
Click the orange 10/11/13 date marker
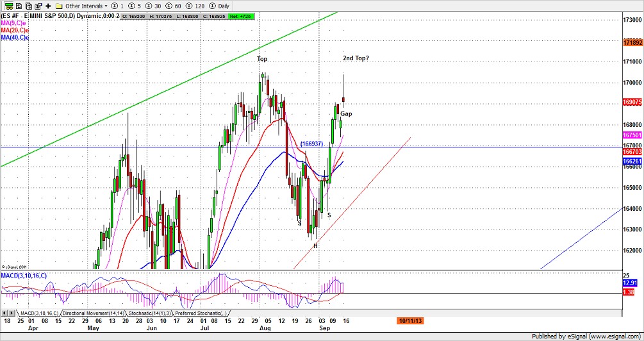(410, 319)
